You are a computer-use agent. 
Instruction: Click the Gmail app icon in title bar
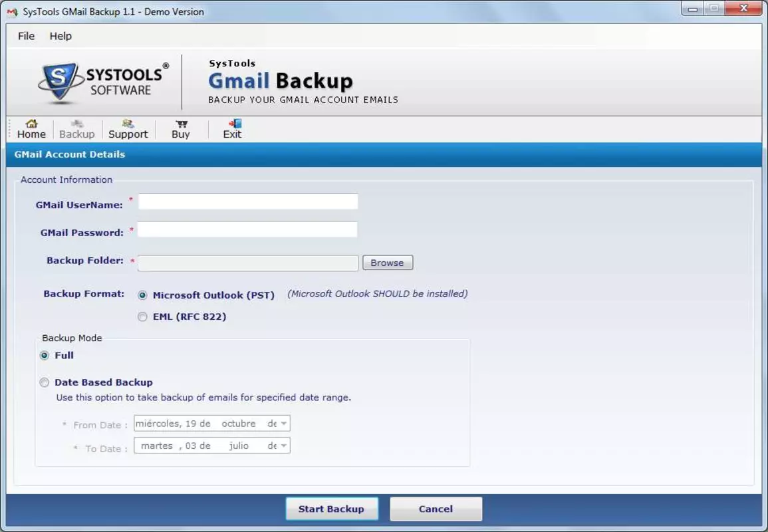(12, 12)
